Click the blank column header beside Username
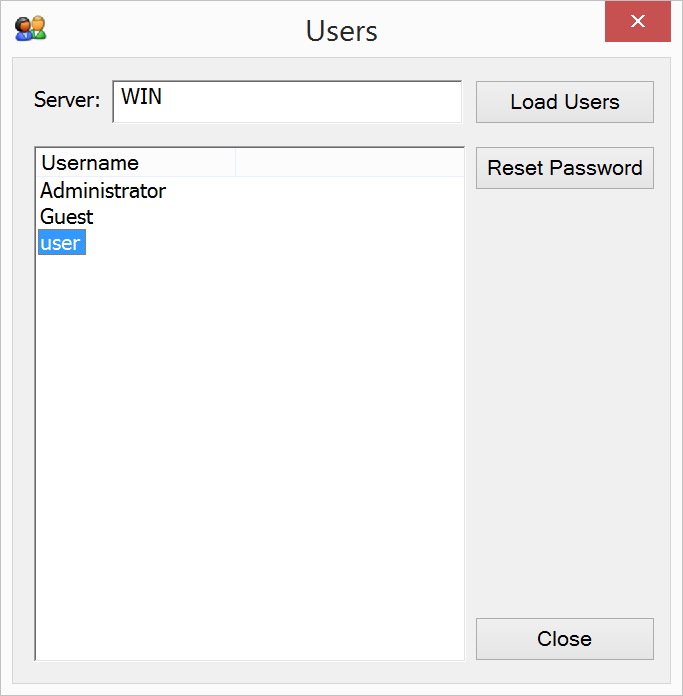This screenshot has width=683, height=696. [348, 163]
